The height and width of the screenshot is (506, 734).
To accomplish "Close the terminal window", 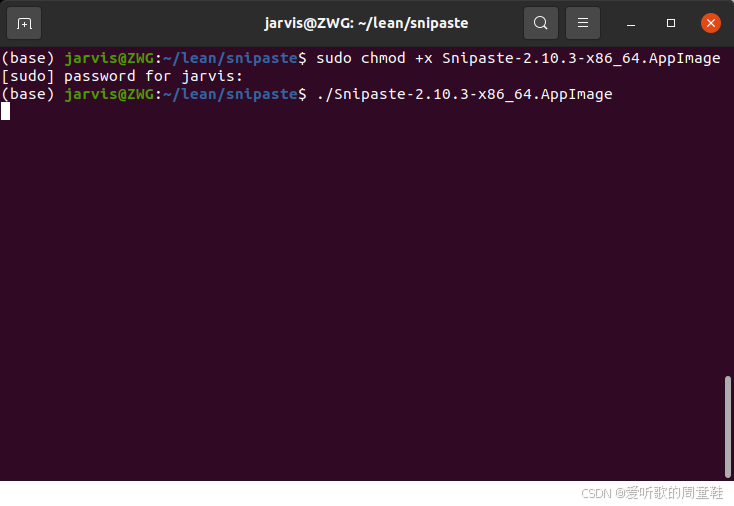I will coord(711,23).
